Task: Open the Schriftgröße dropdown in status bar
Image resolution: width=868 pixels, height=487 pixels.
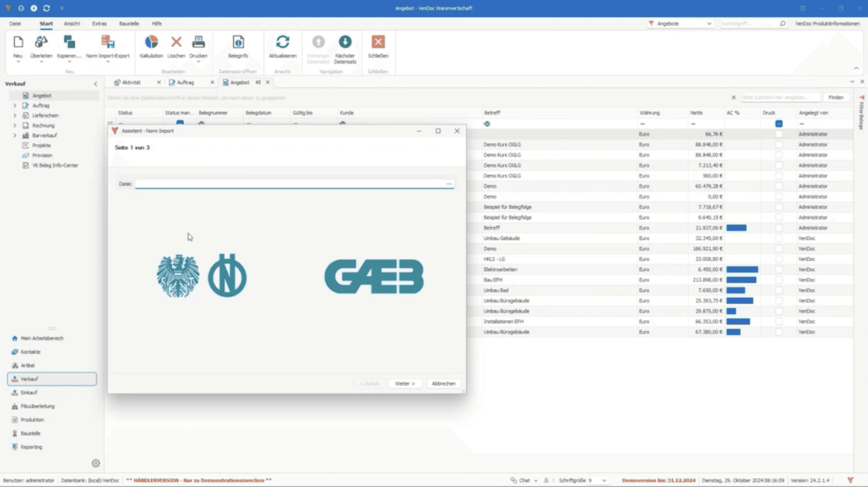Action: (604, 480)
